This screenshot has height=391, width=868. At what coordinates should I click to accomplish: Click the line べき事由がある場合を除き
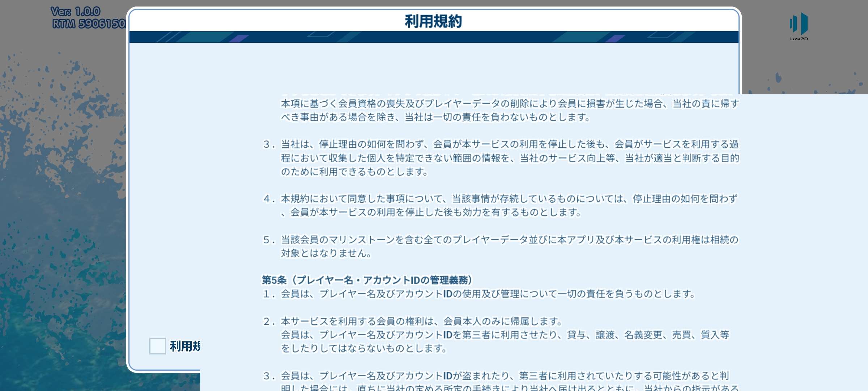[x=435, y=117]
